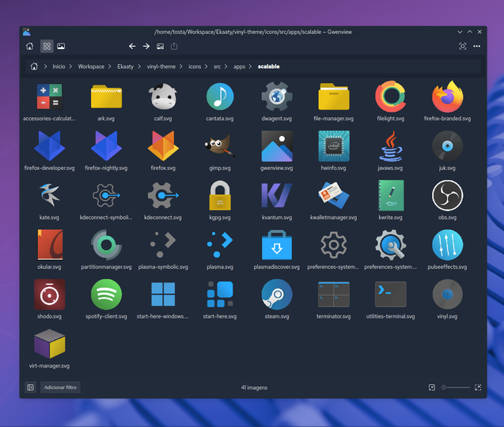Navigate to Workspace in breadcrumb
This screenshot has width=504, height=427.
click(x=91, y=66)
